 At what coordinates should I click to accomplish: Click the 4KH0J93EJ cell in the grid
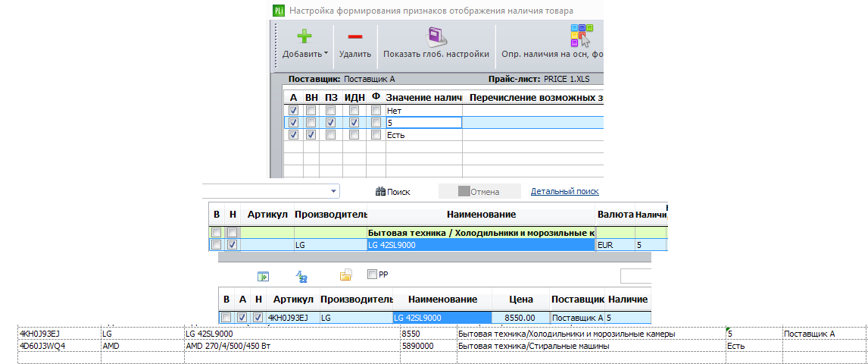click(293, 318)
